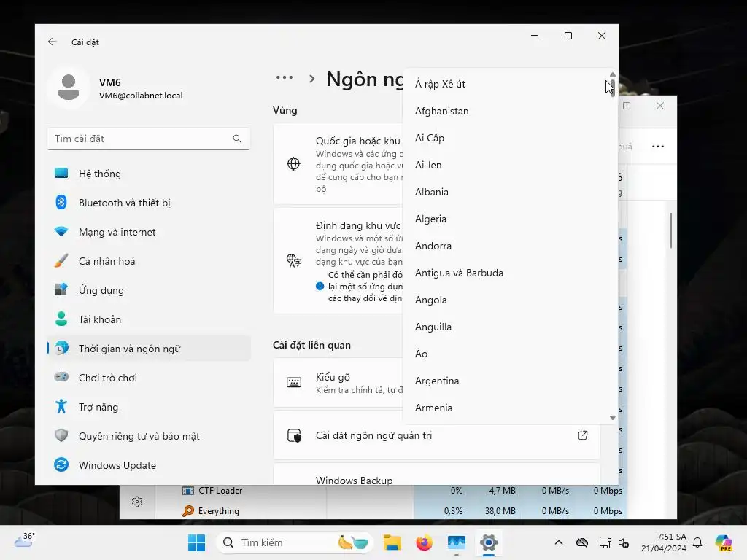Open File Explorer from taskbar
The image size is (747, 560).
(x=392, y=542)
